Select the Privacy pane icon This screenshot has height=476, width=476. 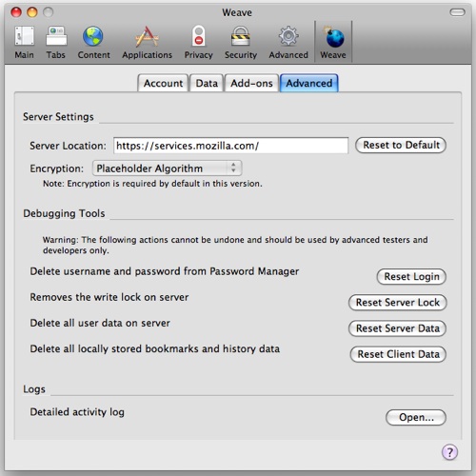pos(199,36)
